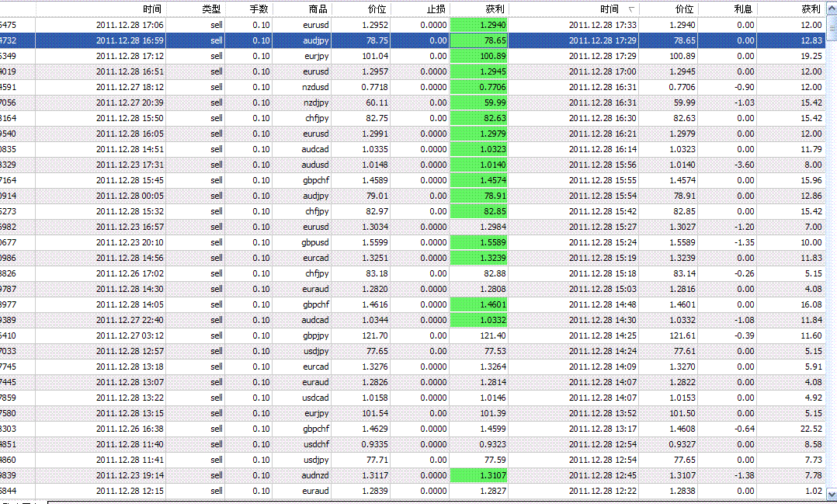Click the vertical scrollbar thumb
Screen dimensions: 837x504
[832, 28]
